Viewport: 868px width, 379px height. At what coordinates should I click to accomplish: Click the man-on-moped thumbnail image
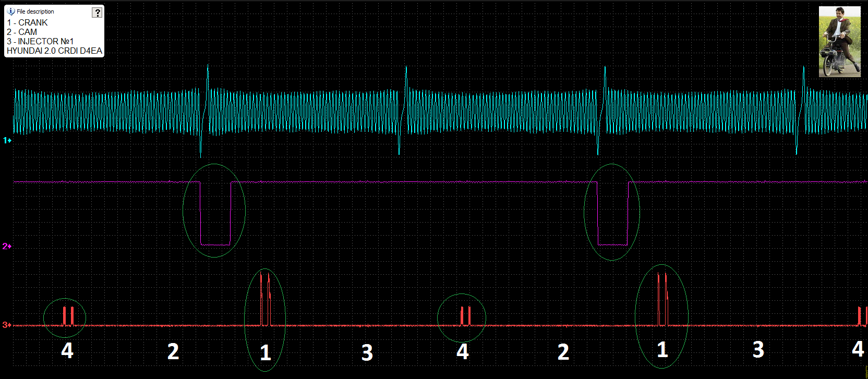[x=839, y=42]
